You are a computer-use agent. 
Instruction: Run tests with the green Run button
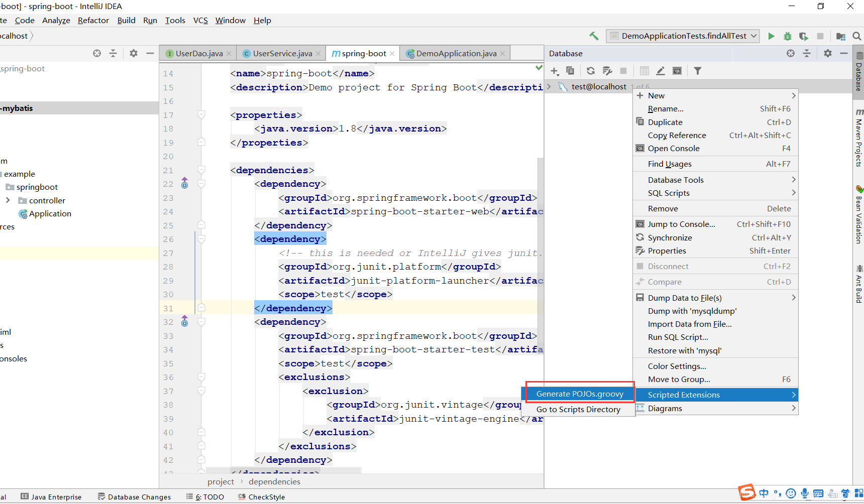pos(772,36)
